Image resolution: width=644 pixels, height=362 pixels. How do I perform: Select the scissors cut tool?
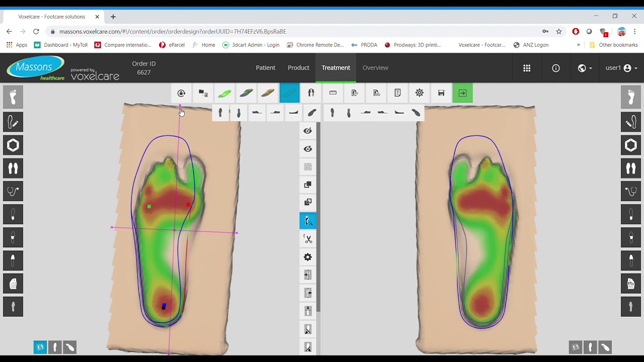[308, 239]
